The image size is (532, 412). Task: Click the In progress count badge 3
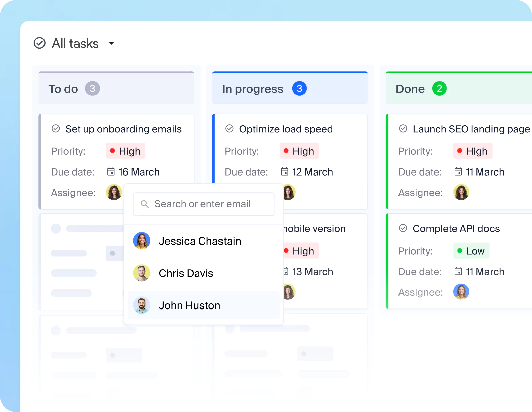299,89
